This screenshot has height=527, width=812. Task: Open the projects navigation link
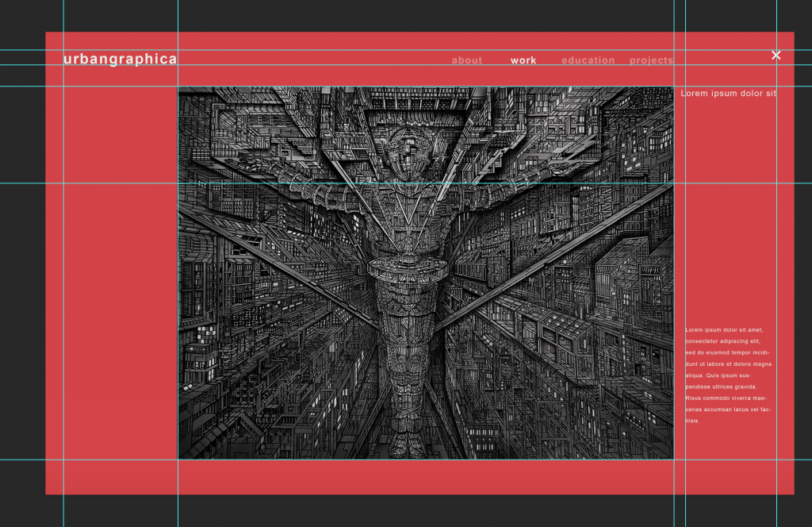point(651,60)
